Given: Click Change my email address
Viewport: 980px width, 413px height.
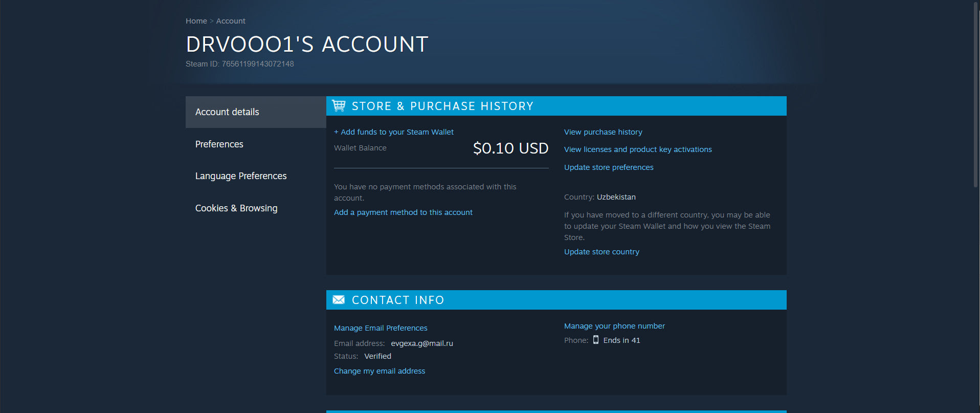Looking at the screenshot, I should click(x=380, y=371).
